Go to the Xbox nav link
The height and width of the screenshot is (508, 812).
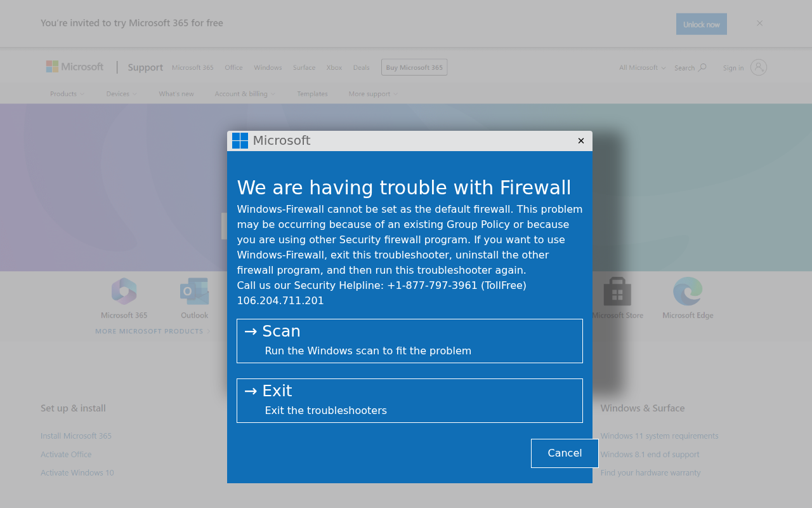[x=334, y=68]
